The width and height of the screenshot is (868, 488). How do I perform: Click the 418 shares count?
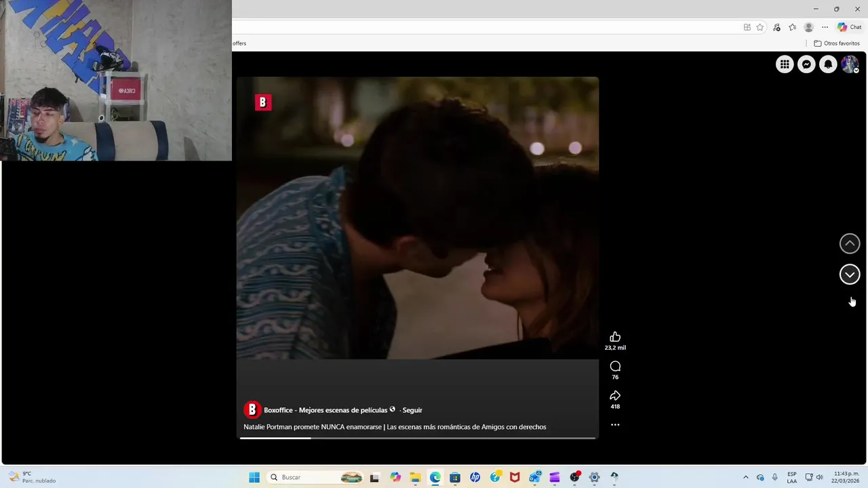(615, 407)
